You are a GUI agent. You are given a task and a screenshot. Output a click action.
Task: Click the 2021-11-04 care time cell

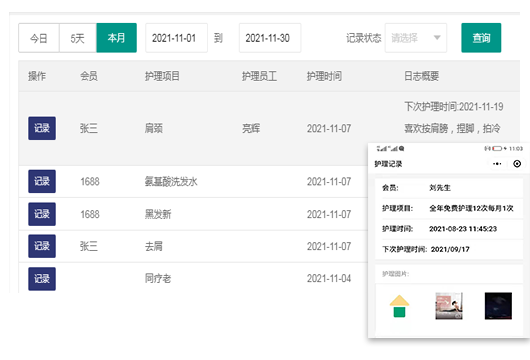329,279
